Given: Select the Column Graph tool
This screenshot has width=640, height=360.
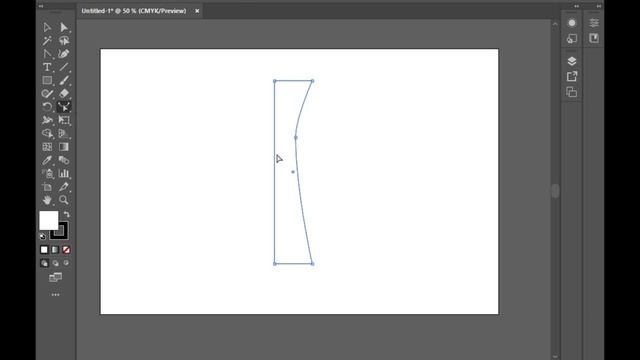Looking at the screenshot, I should [64, 173].
